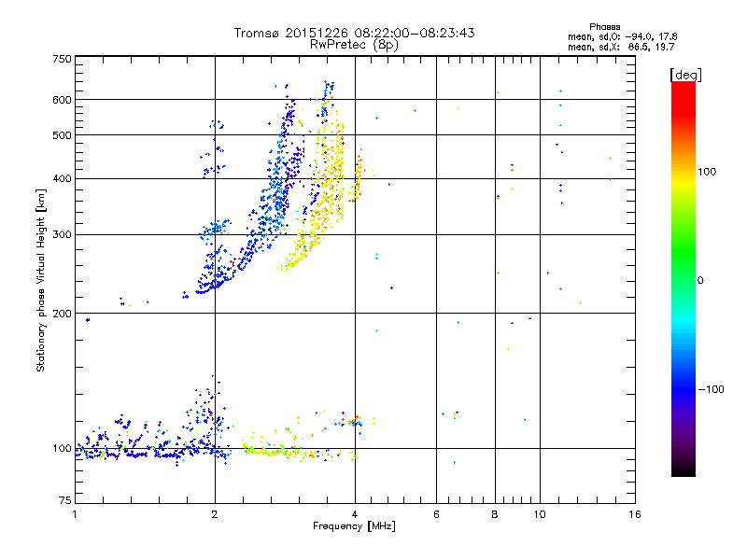Click the colorbar tick label '100'

tap(707, 172)
